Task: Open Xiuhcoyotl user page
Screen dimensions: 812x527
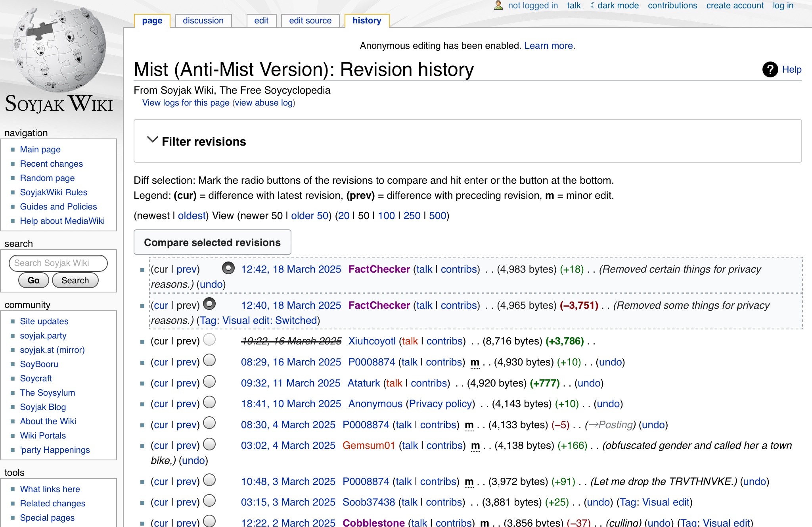Action: 372,341
